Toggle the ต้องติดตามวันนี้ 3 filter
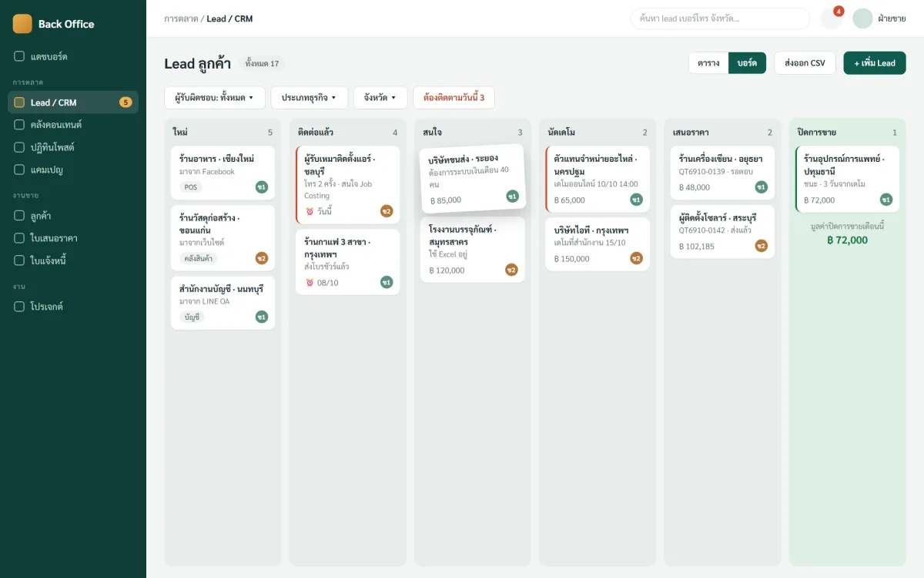The image size is (924, 578). [x=454, y=98]
